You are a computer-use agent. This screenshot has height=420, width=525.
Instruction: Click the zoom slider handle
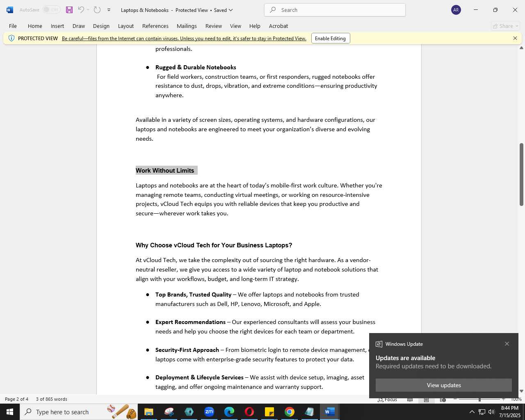click(x=479, y=399)
